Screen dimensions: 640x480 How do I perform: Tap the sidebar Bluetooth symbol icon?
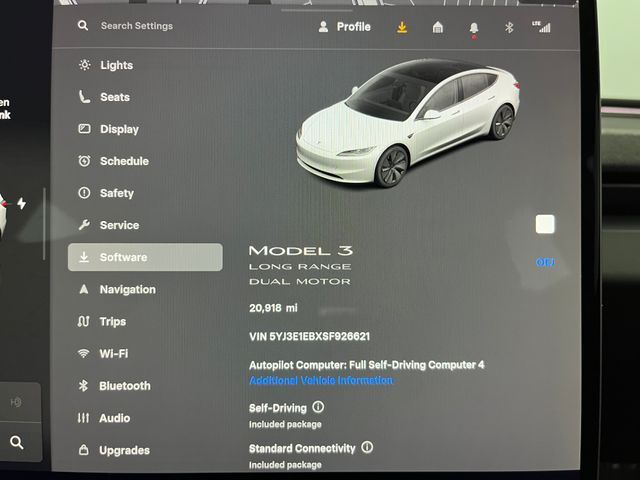pyautogui.click(x=83, y=386)
